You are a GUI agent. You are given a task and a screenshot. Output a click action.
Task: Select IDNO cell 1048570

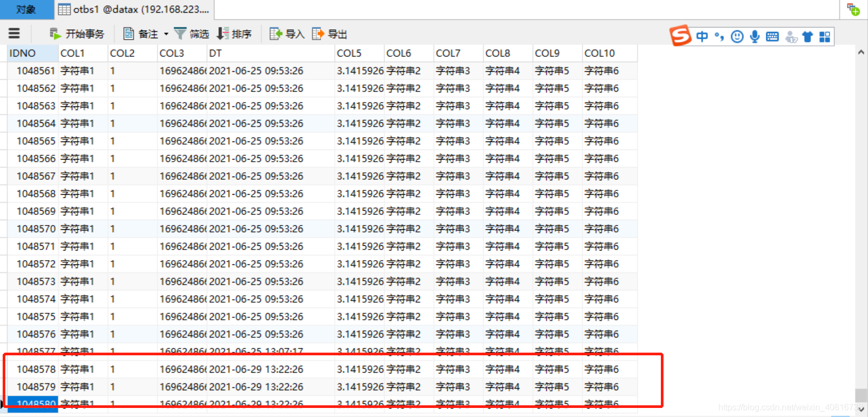click(32, 229)
